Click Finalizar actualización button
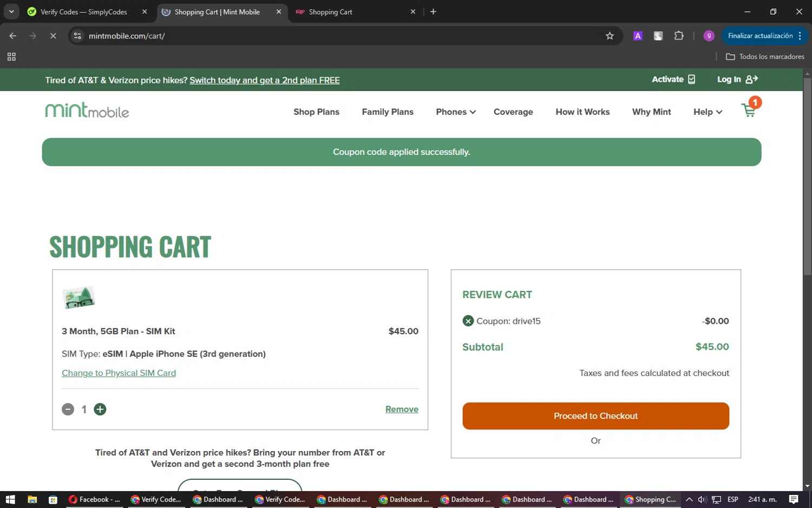 click(x=760, y=36)
